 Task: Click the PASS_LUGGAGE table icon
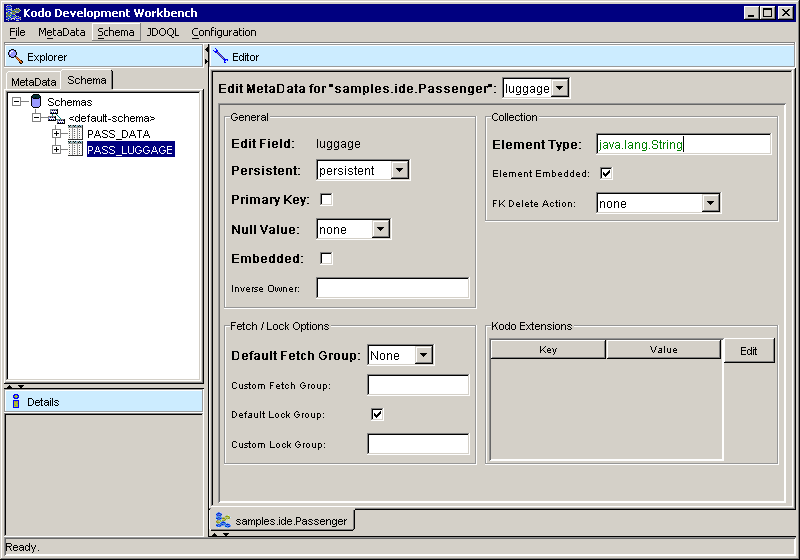pyautogui.click(x=75, y=149)
